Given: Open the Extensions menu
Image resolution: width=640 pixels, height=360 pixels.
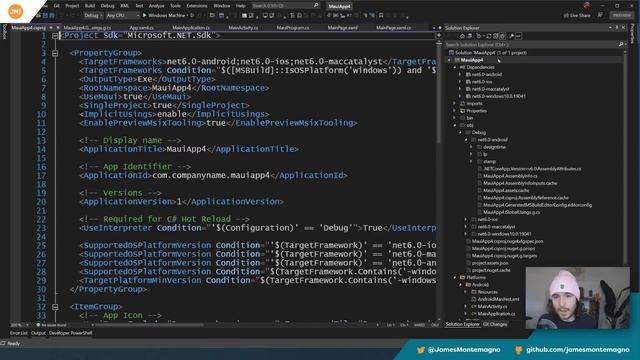Looking at the screenshot, I should pos(197,6).
